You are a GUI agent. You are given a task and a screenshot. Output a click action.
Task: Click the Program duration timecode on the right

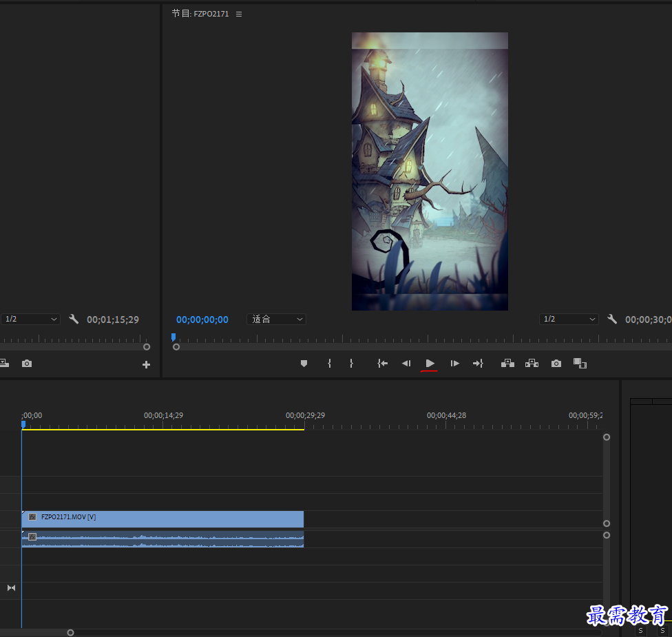click(648, 320)
